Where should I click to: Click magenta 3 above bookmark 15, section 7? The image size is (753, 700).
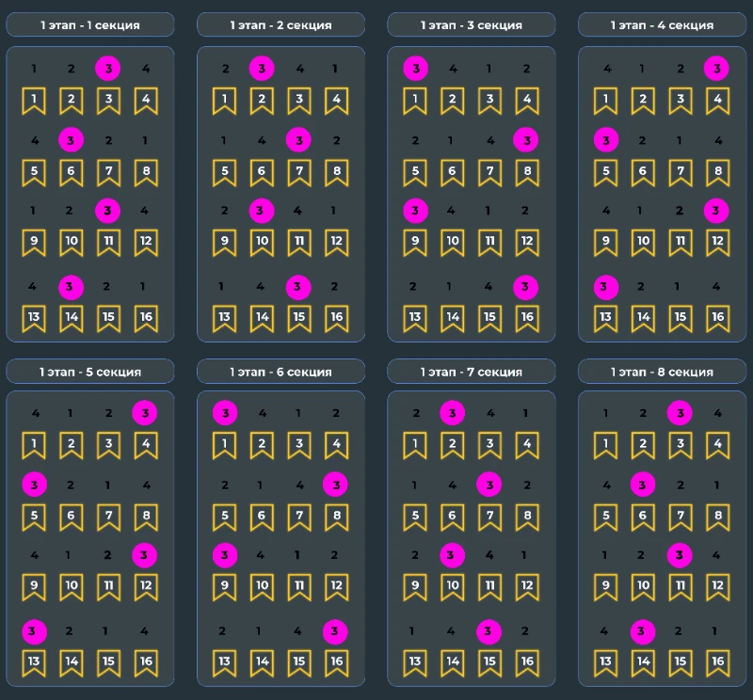point(489,631)
